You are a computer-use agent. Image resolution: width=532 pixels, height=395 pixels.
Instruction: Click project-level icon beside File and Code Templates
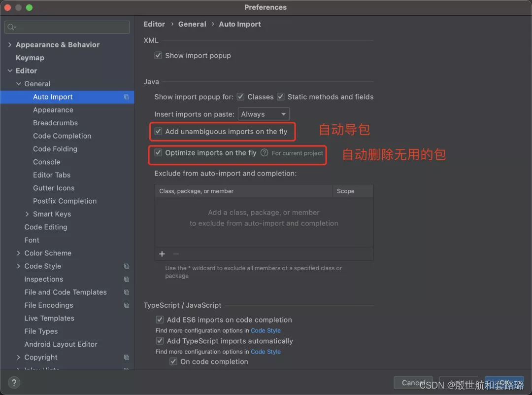[x=127, y=292]
